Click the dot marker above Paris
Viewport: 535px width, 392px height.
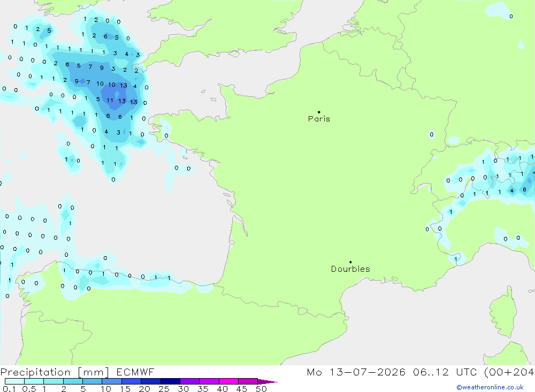click(x=319, y=112)
